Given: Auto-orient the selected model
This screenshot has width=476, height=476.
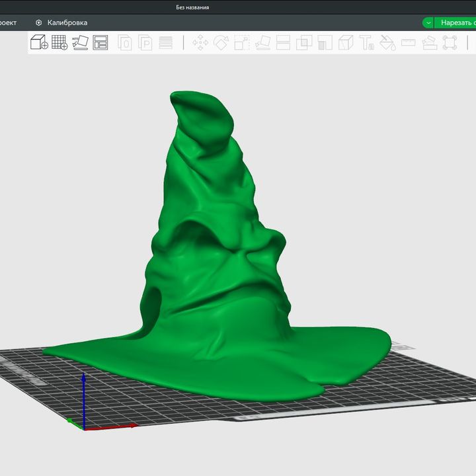Looking at the screenshot, I should [80, 43].
